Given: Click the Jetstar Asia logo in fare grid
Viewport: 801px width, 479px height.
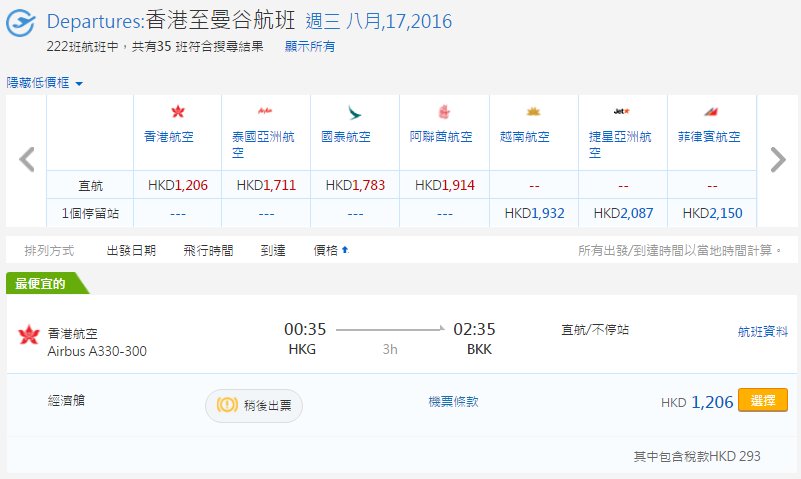Looking at the screenshot, I should coord(622,111).
